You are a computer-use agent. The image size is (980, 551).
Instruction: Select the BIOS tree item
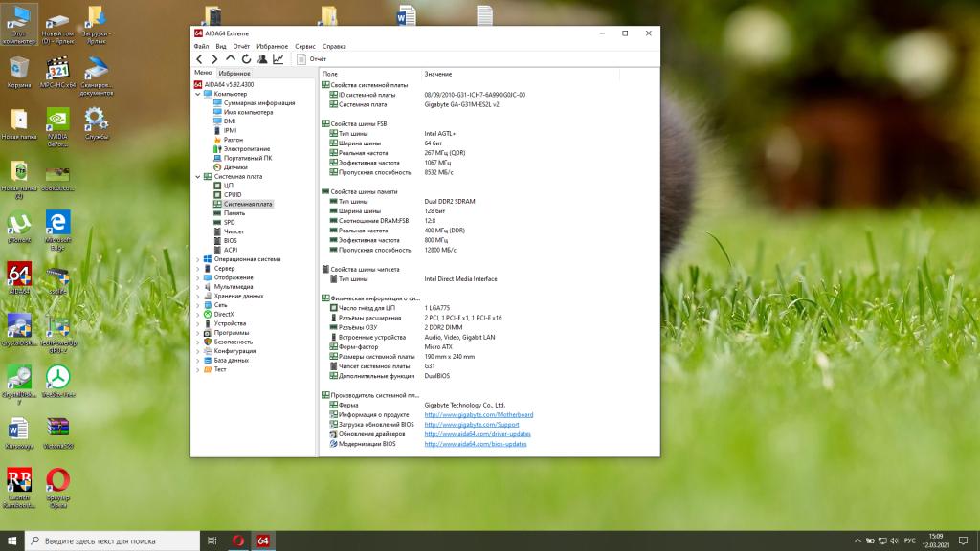[x=230, y=240]
